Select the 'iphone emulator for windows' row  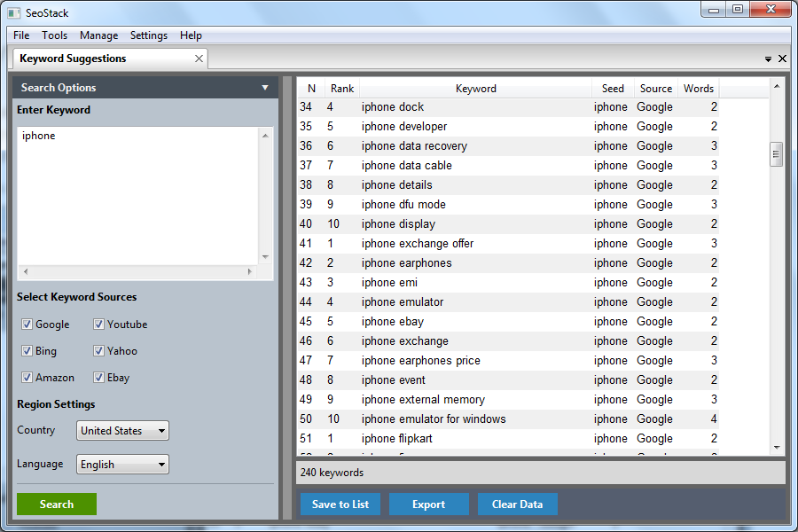(508, 419)
